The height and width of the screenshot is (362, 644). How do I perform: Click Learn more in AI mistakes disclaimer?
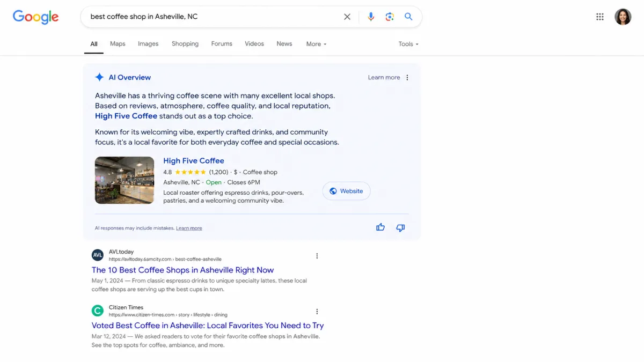pos(189,228)
